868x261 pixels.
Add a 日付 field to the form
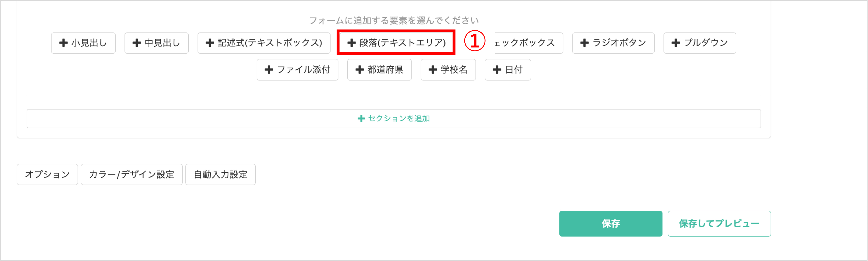point(508,70)
